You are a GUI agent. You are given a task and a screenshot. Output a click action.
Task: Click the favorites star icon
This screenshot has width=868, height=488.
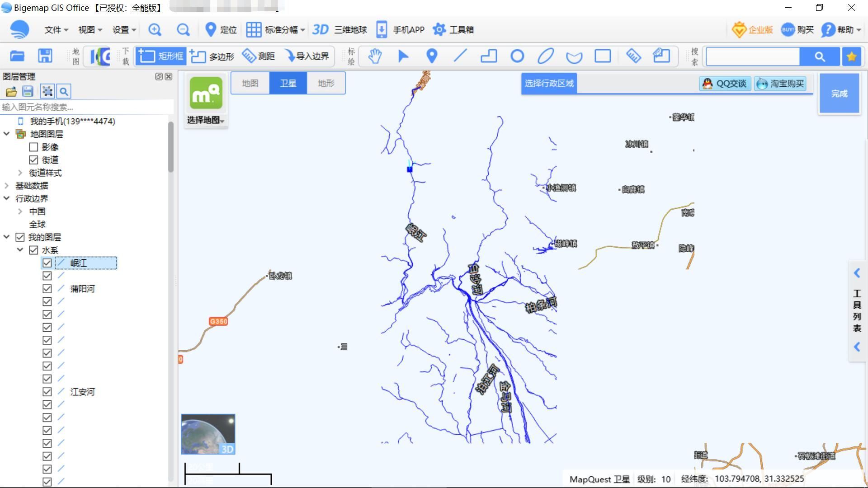tap(852, 56)
